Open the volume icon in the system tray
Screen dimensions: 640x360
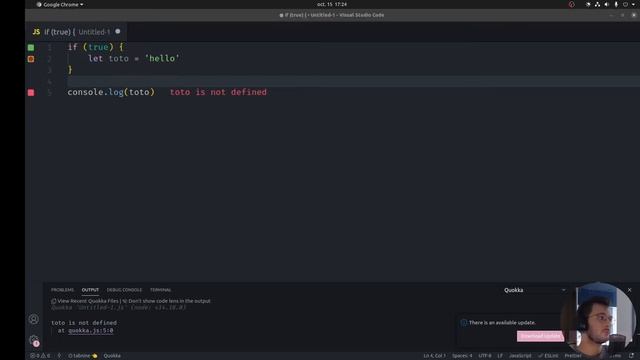click(607, 4)
